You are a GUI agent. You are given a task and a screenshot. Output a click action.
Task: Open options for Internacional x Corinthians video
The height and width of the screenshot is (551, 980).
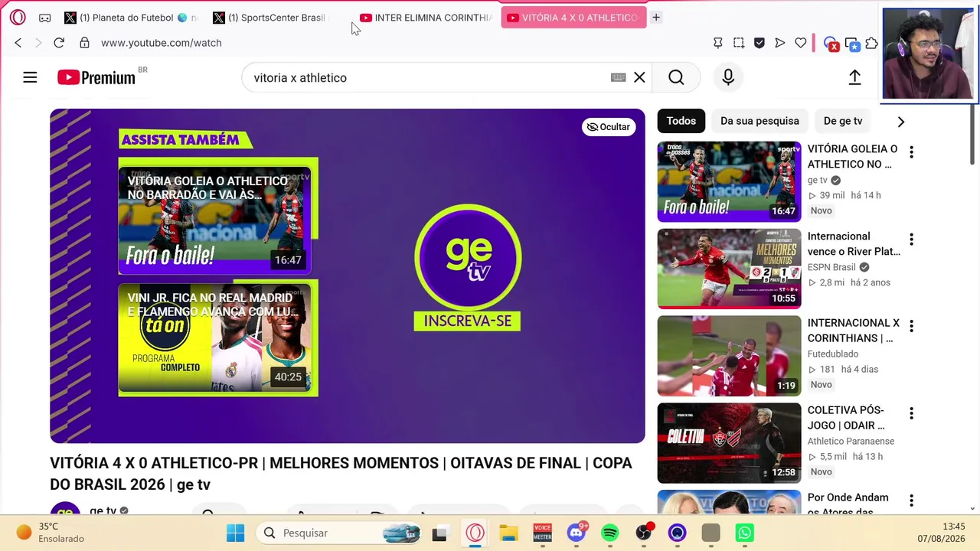911,326
